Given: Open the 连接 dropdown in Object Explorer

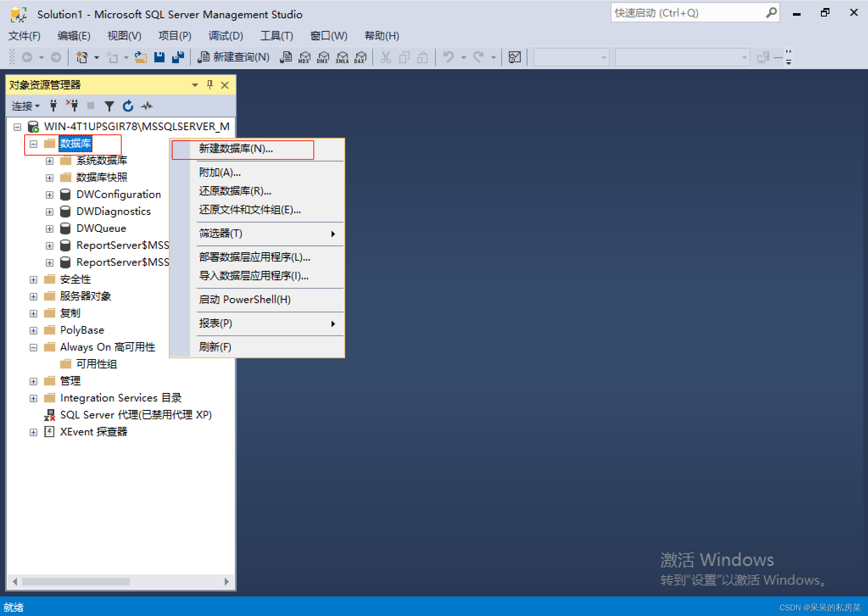Looking at the screenshot, I should tap(25, 106).
